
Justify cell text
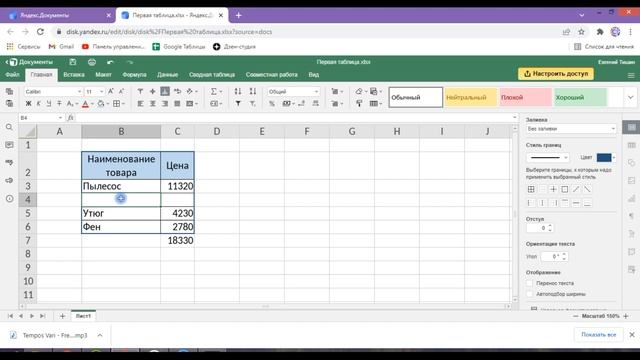(177, 104)
